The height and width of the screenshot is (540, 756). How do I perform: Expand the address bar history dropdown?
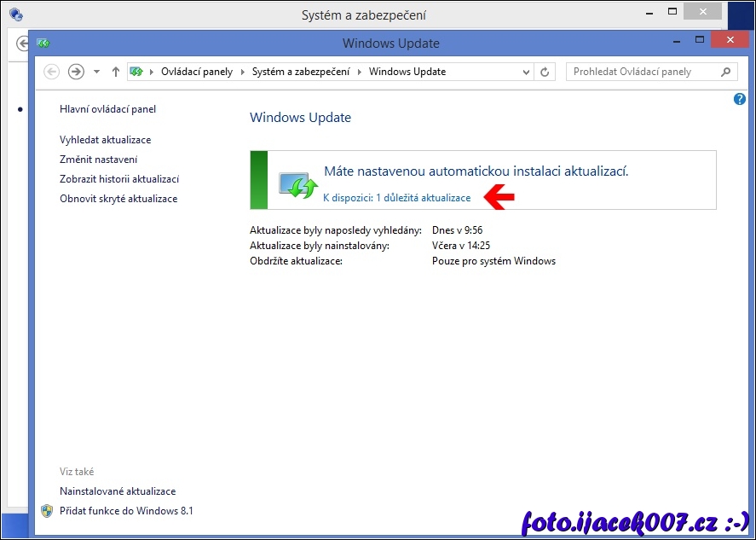tap(527, 72)
